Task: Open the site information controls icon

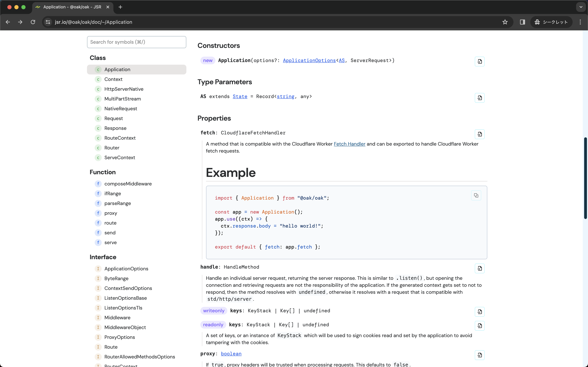Action: (x=48, y=22)
